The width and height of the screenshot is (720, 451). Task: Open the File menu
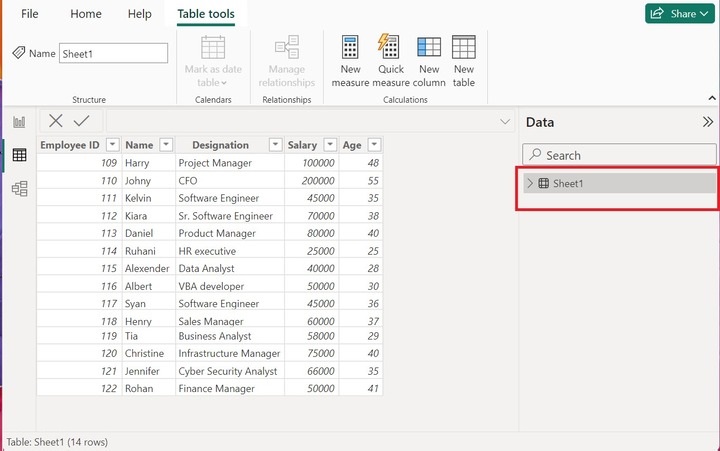(29, 14)
